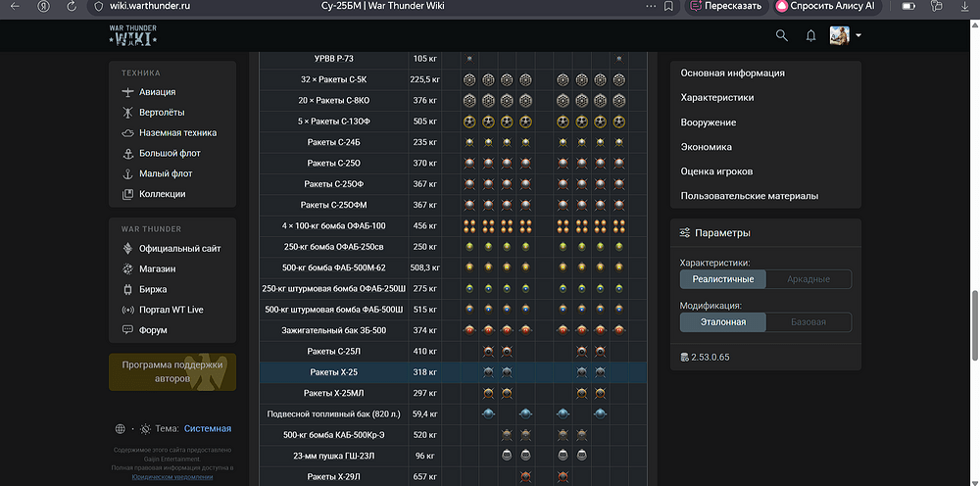Open Вертолёты section in sidebar
980x486 pixels.
coord(161,113)
